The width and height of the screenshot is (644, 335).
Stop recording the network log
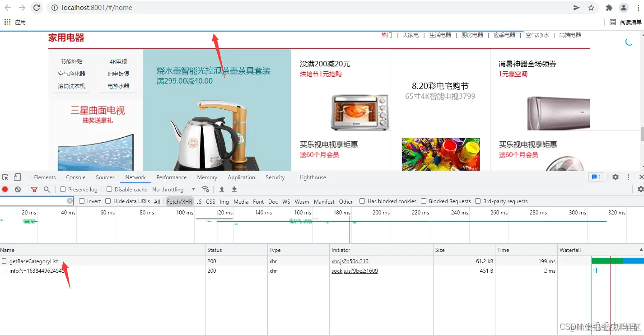(x=5, y=189)
